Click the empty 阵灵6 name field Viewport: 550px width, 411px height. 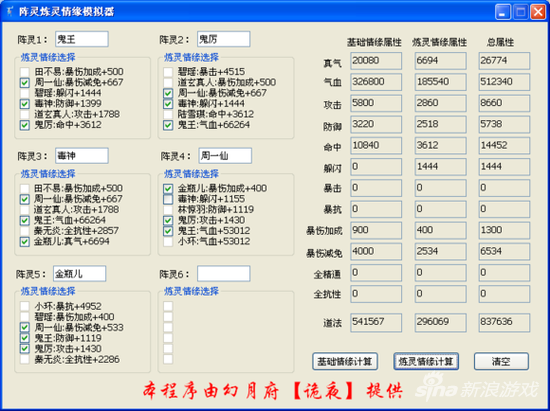tap(224, 274)
